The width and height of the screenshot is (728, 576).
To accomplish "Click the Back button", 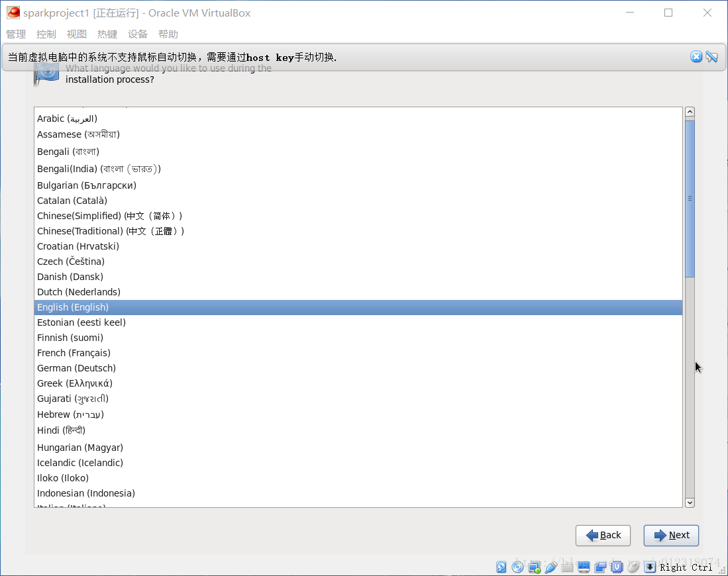I will pos(603,535).
